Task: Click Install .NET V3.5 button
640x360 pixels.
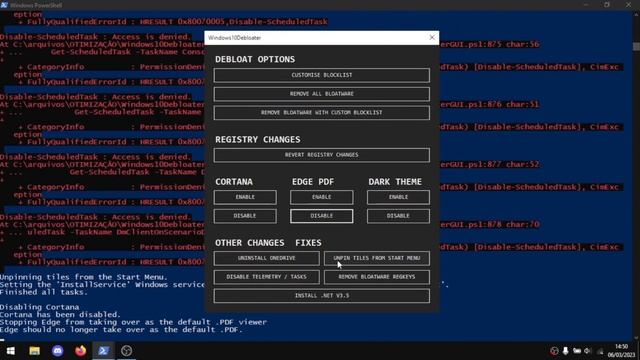Action: click(321, 296)
